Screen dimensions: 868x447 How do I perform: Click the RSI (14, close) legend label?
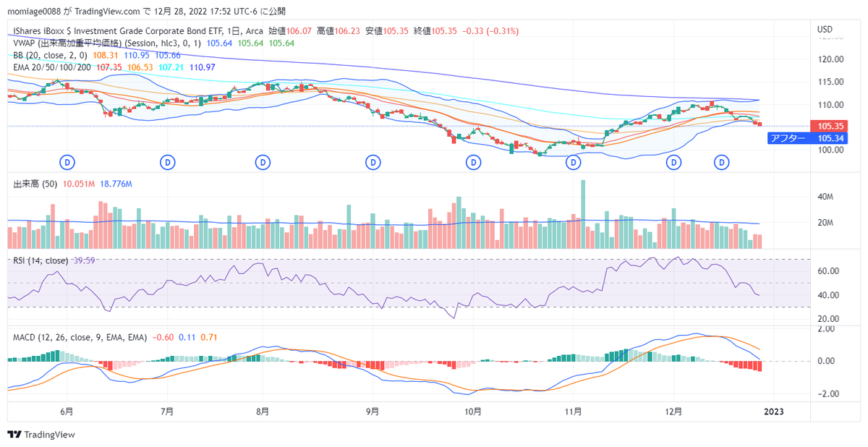(x=41, y=260)
